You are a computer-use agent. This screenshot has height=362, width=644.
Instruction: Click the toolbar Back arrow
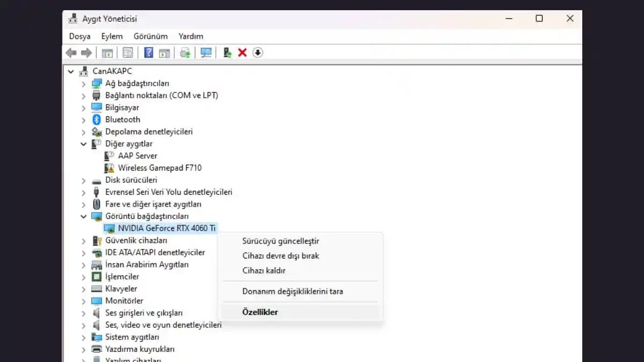[x=71, y=53]
